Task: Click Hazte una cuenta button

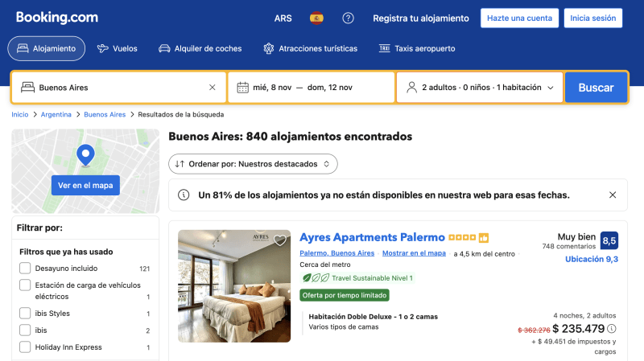Action: 519,18
